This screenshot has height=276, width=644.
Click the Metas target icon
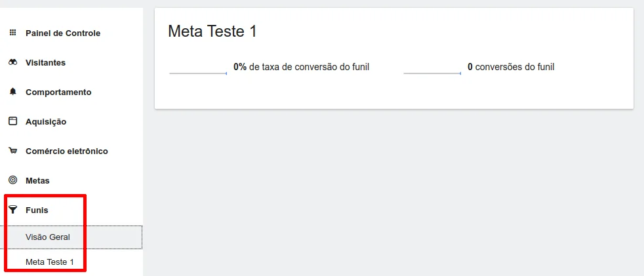[x=12, y=180]
